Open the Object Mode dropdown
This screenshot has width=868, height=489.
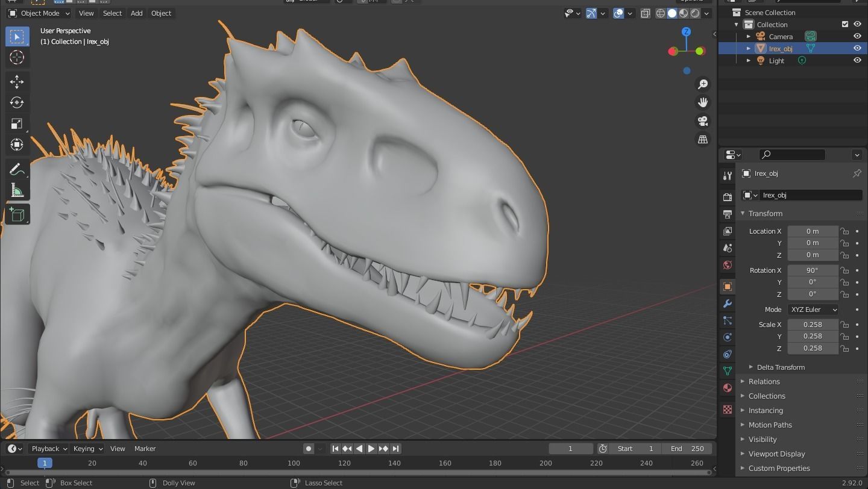coord(39,13)
